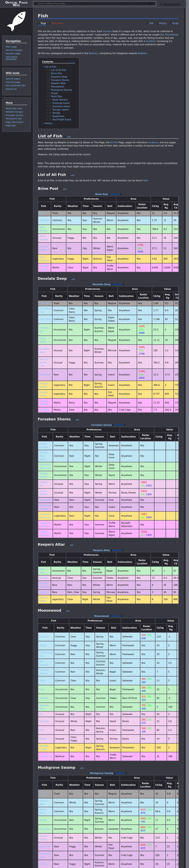189x868 pixels.
Task: Open the location link in intro paragraph
Action: point(107,31)
